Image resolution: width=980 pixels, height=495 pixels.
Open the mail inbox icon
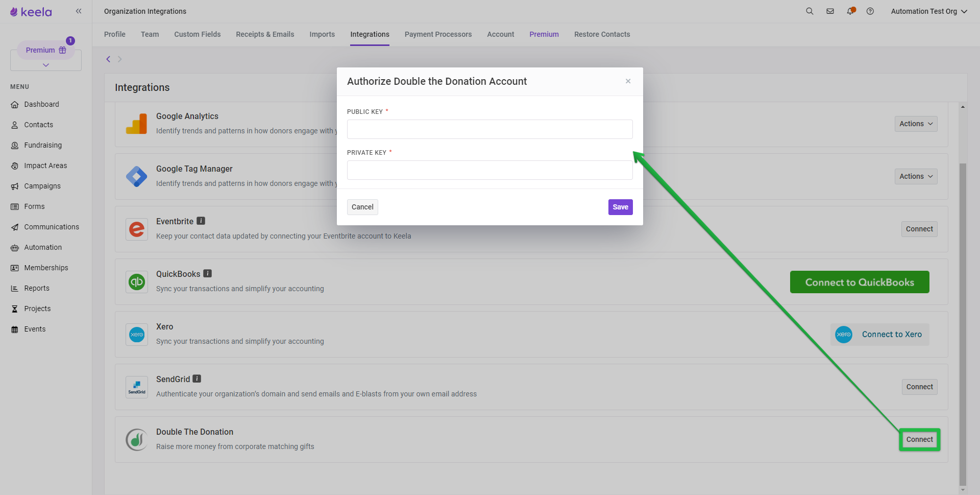tap(830, 11)
